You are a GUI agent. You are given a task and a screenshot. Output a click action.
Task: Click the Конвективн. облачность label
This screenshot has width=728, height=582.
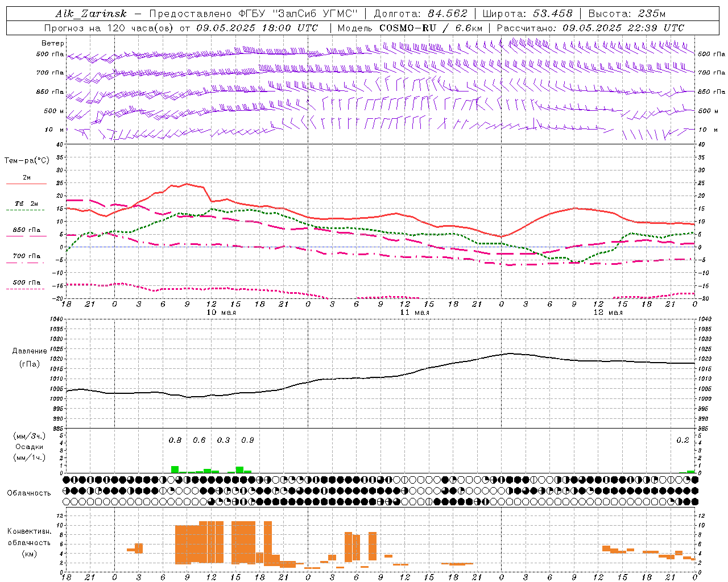29,537
